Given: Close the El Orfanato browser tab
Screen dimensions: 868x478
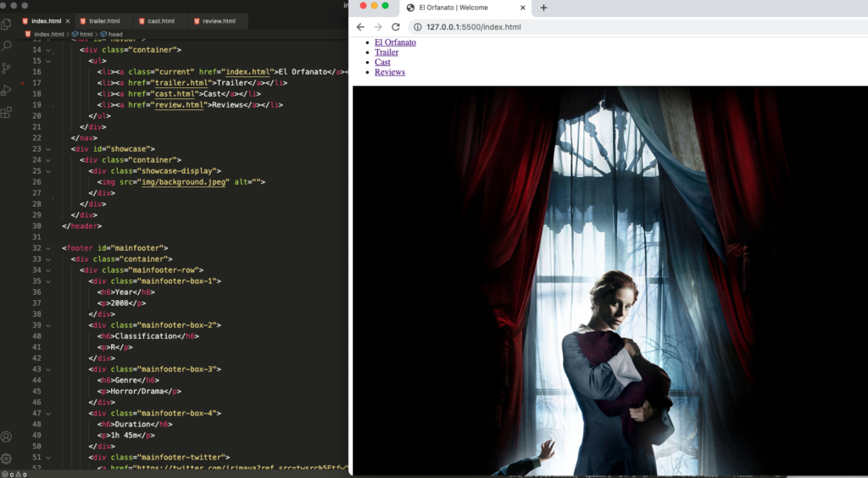Looking at the screenshot, I should click(x=522, y=8).
